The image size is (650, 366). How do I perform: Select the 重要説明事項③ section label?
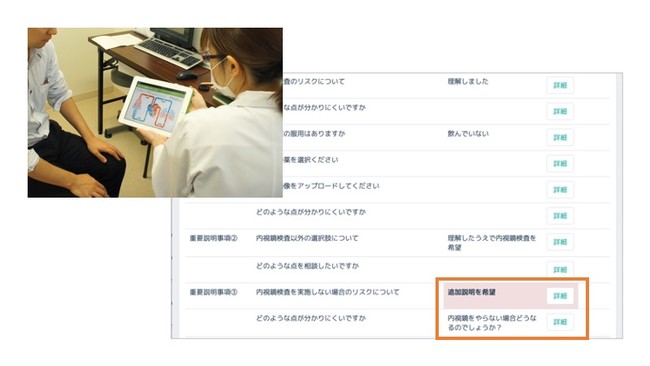click(x=213, y=292)
